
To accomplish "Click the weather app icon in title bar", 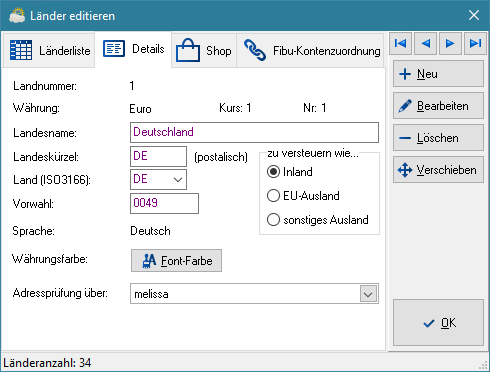I will click(x=17, y=15).
